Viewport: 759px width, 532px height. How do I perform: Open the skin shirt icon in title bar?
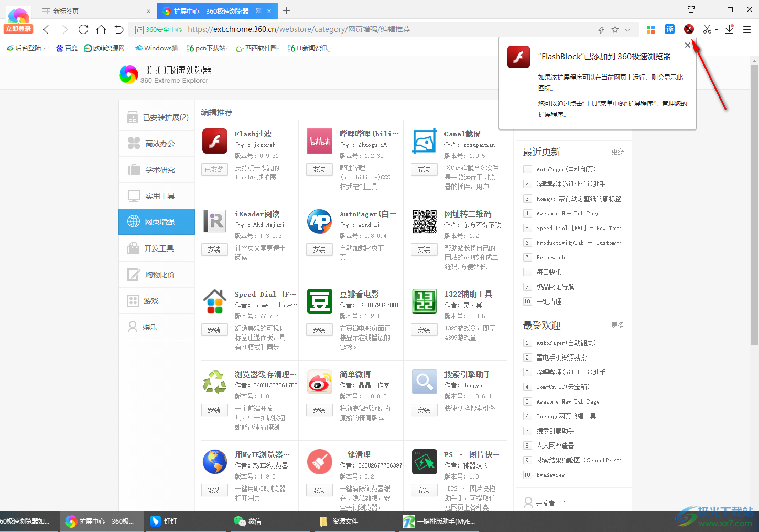click(691, 9)
